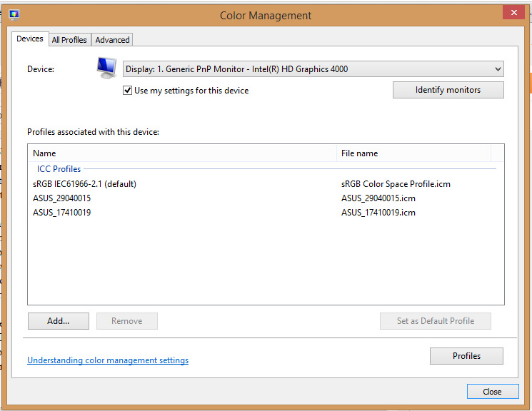Viewport: 532px width, 411px height.
Task: Select the ASUS_17410019 profile row
Action: coord(62,213)
